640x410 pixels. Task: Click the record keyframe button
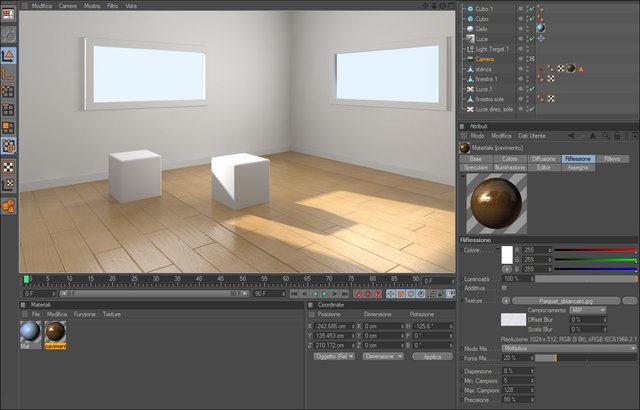358,294
